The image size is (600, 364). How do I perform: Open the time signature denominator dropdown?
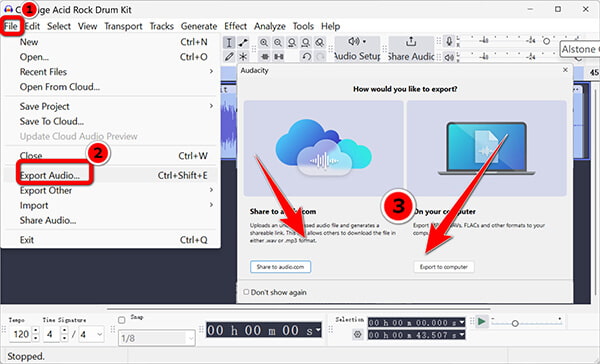click(x=99, y=335)
